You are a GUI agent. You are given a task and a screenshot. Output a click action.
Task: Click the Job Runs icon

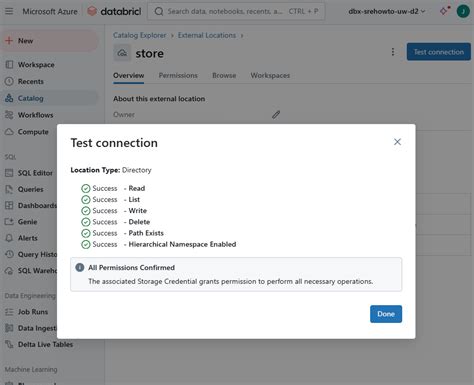pos(9,312)
